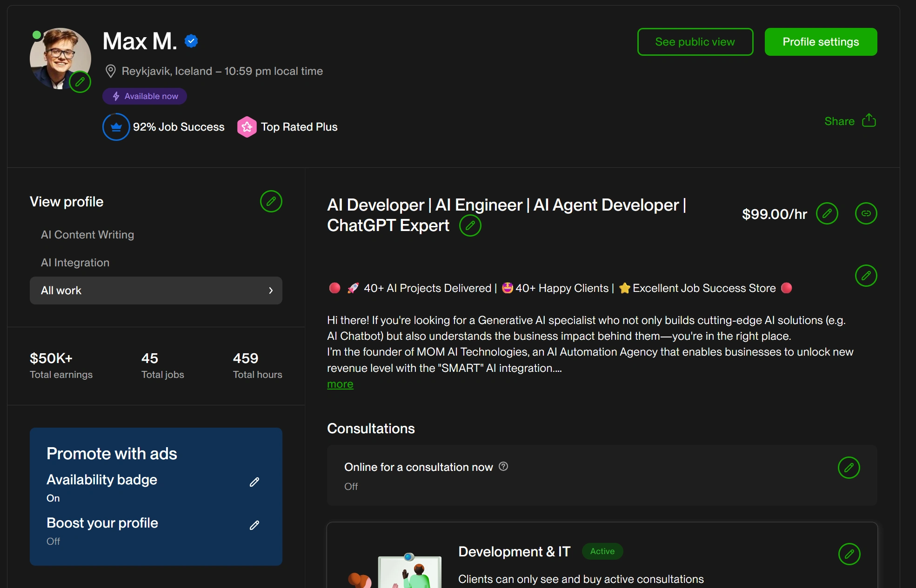This screenshot has width=916, height=588.
Task: Edit the profile photo pencil icon
Action: [x=80, y=82]
